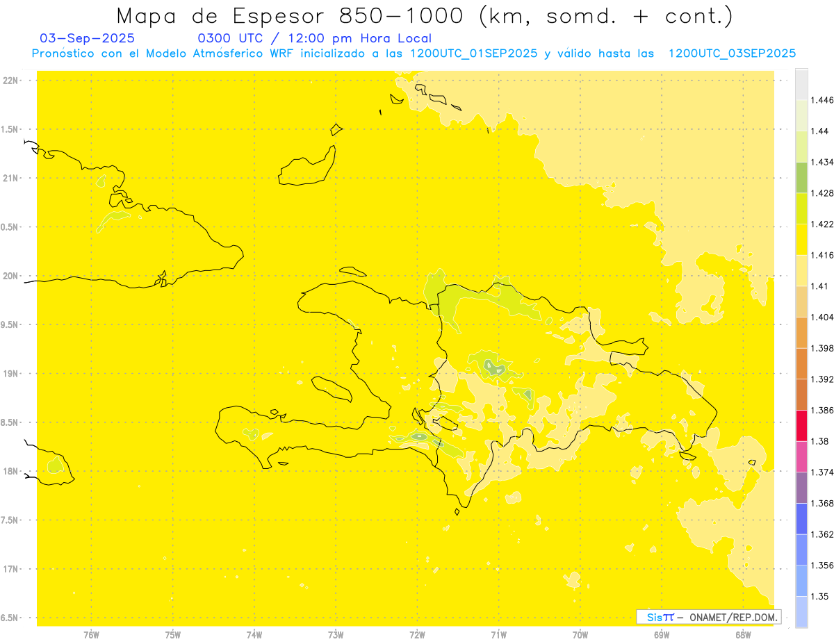This screenshot has height=644, width=834.
Task: Click colorbar value 1.428
Action: pos(822,193)
